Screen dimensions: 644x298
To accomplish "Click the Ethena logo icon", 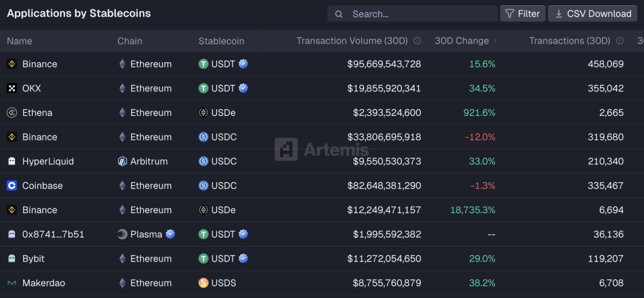I will coord(11,113).
